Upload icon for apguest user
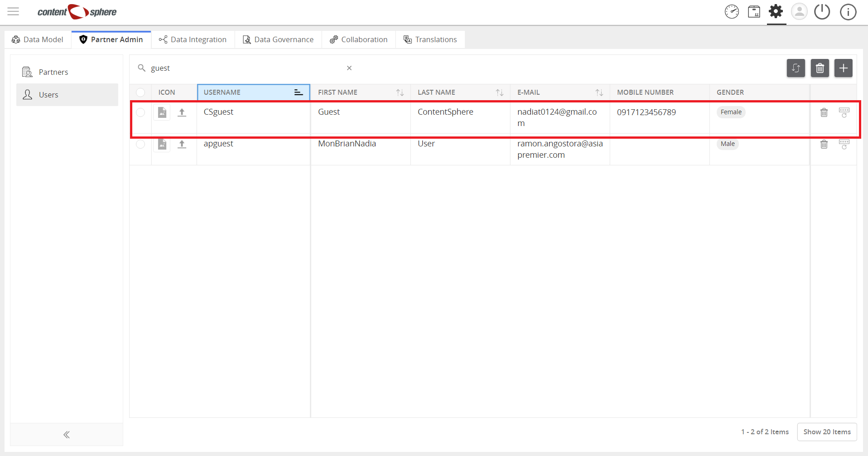The width and height of the screenshot is (868, 456). tap(182, 144)
